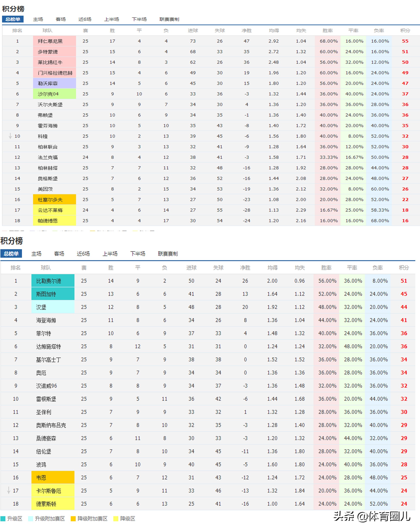Open team 多特蒙德
Viewport: 420px width, 531px height.
48,52
